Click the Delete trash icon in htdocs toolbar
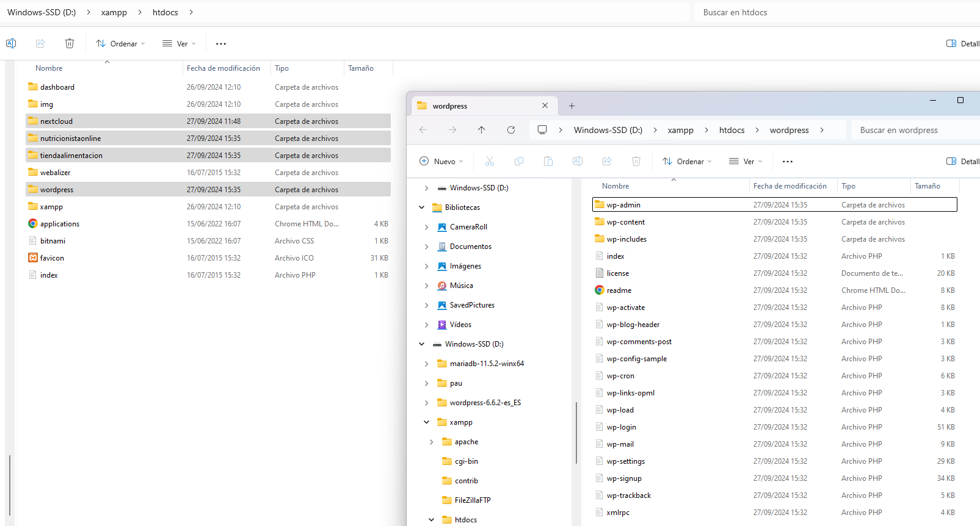 [70, 43]
